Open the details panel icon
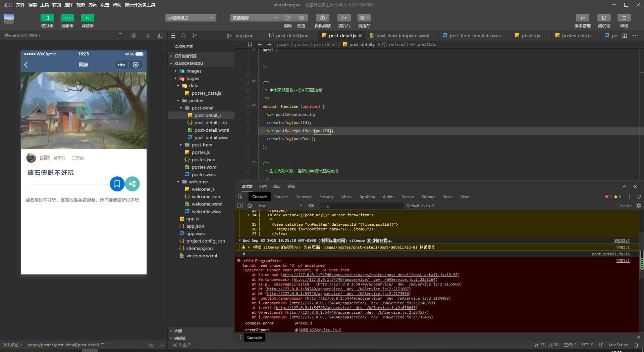This screenshot has width=644, height=352. 624,18
